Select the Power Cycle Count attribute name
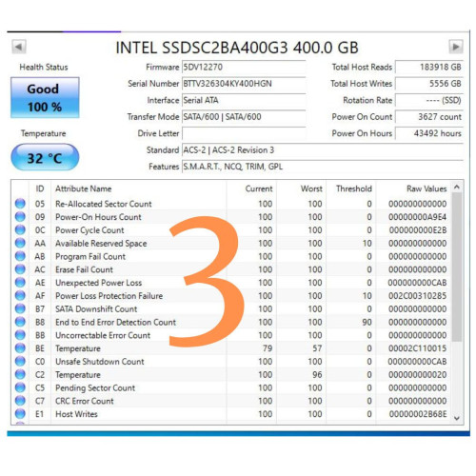This screenshot has height=476, width=476. tap(89, 230)
